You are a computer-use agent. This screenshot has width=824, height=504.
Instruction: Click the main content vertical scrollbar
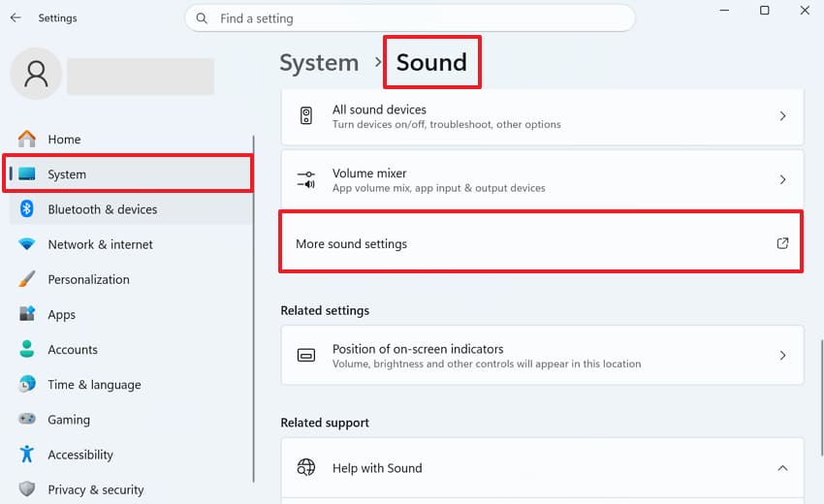821,397
